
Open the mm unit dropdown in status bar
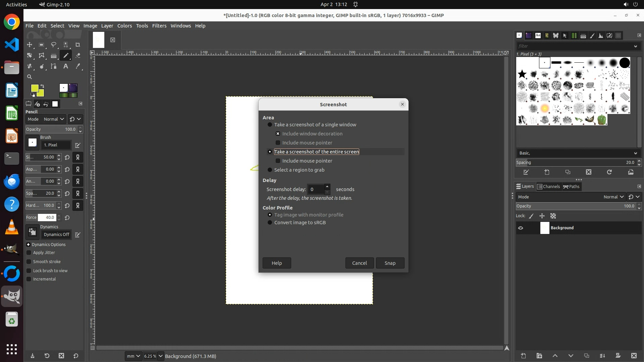(x=133, y=356)
